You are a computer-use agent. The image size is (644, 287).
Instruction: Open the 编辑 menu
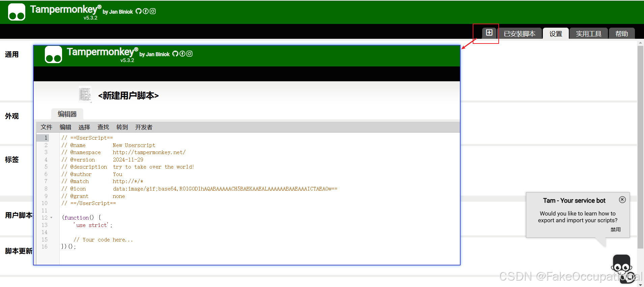point(65,127)
